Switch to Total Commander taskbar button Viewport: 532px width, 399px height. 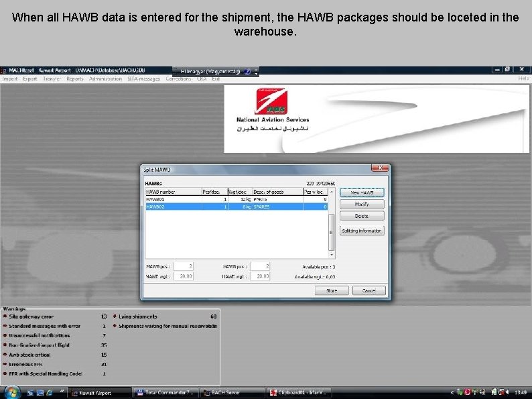point(165,393)
